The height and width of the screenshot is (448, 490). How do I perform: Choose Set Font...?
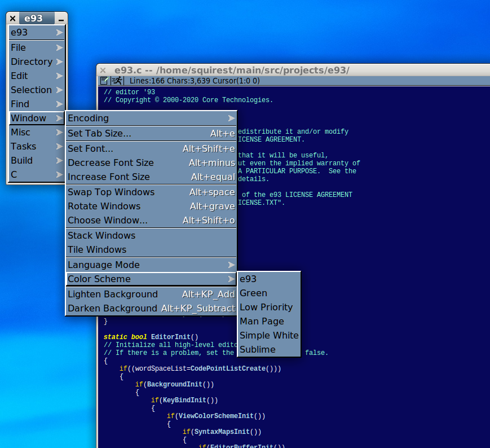click(x=151, y=148)
